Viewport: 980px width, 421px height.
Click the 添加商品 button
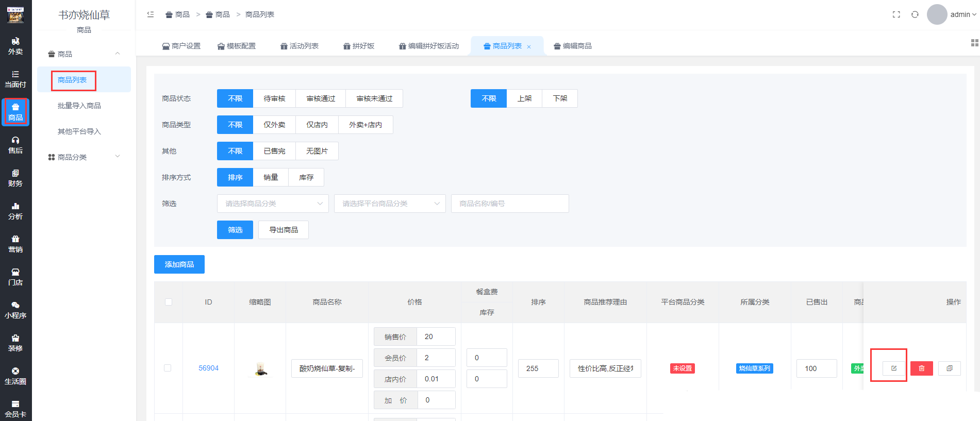coord(179,264)
